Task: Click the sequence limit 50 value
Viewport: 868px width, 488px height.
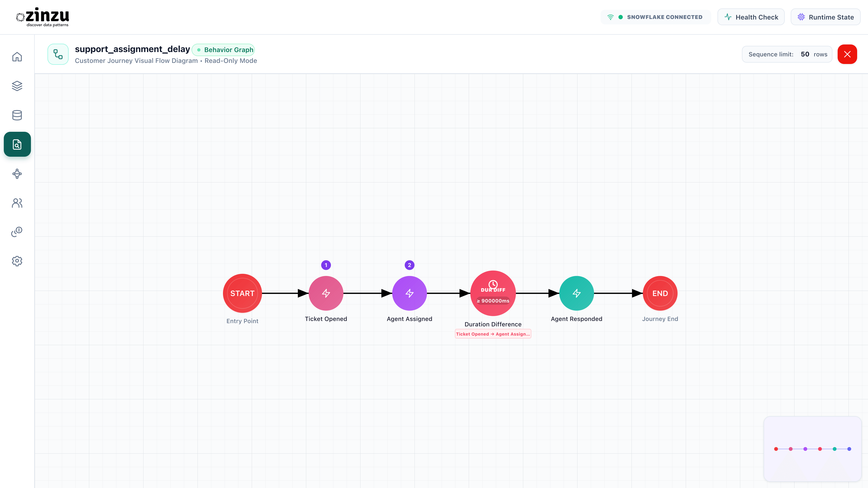Action: pyautogui.click(x=805, y=54)
